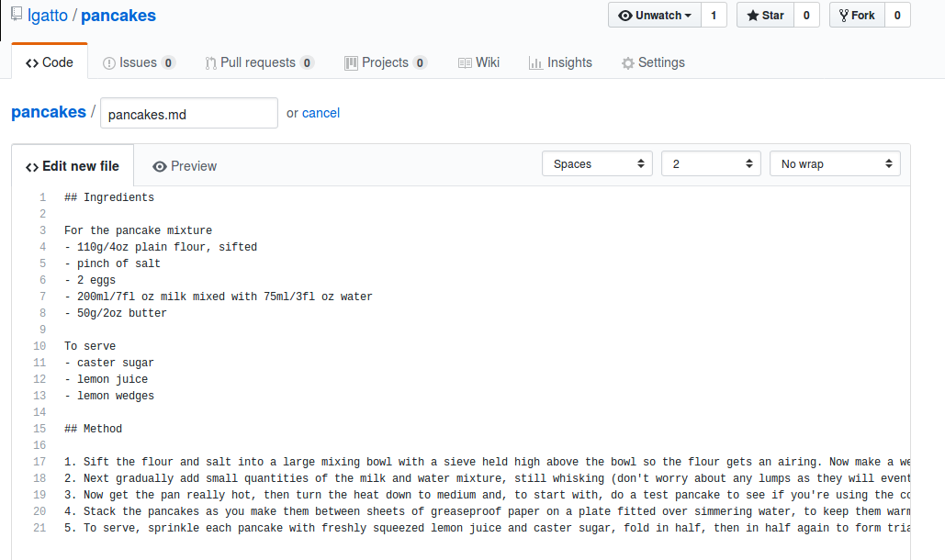Click the repository book icon beside lgatto
945x560 pixels.
[x=17, y=16]
